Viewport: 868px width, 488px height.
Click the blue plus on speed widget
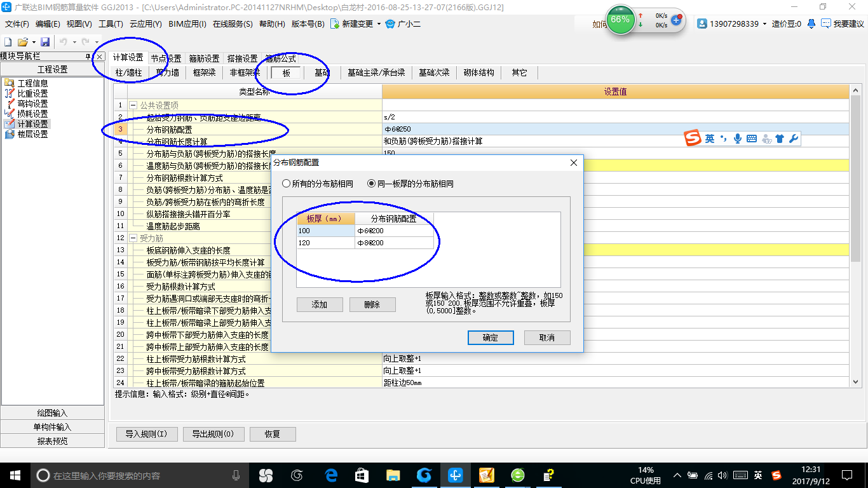[676, 20]
